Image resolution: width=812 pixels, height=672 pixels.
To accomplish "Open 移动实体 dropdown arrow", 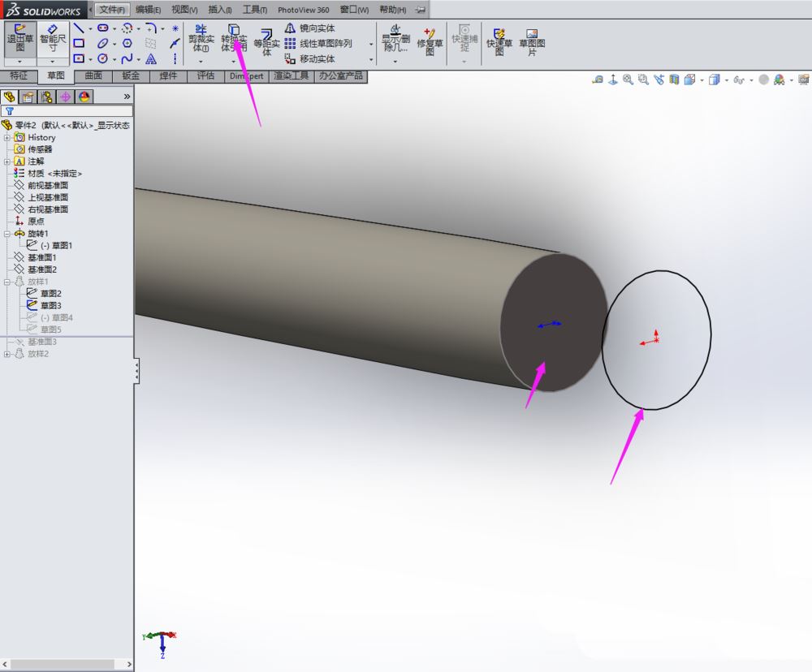I will (x=371, y=59).
